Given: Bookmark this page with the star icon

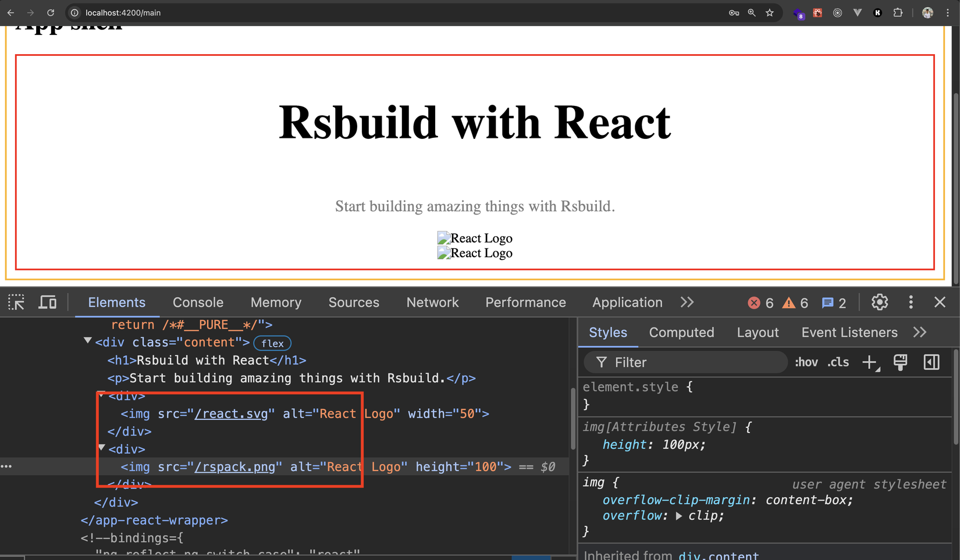Looking at the screenshot, I should click(770, 12).
